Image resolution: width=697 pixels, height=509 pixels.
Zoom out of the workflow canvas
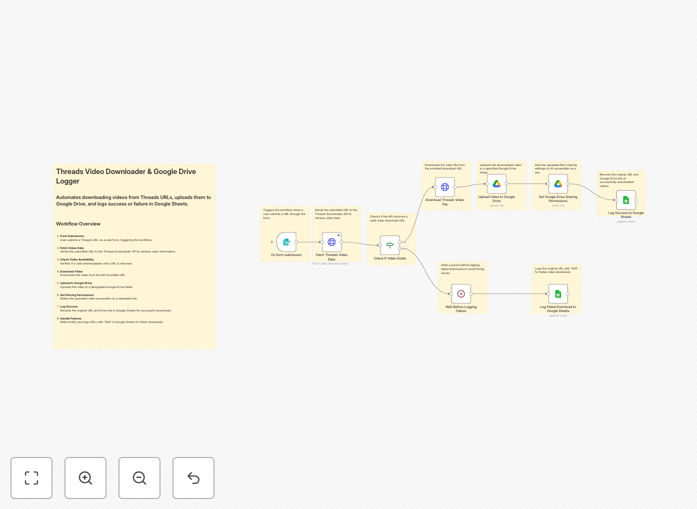click(140, 478)
